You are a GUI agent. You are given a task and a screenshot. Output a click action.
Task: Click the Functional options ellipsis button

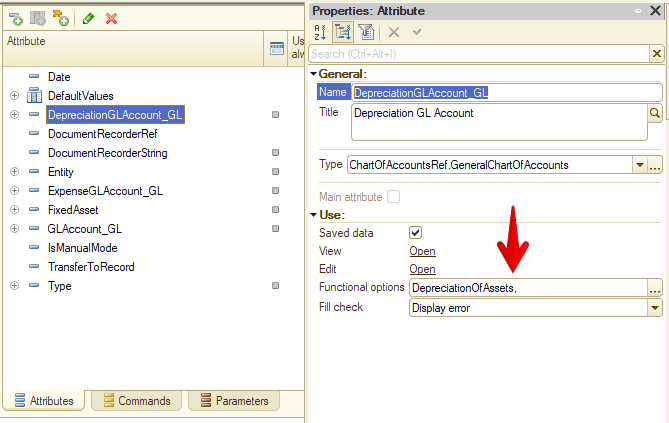[x=654, y=288]
